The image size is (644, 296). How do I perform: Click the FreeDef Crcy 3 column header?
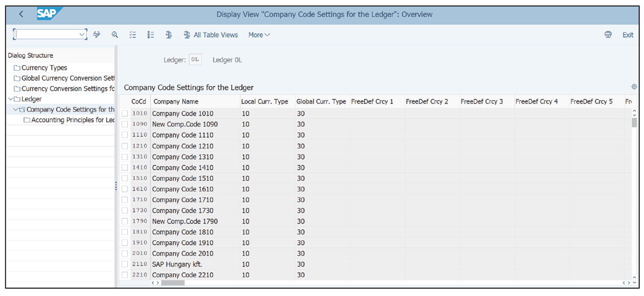coord(487,101)
